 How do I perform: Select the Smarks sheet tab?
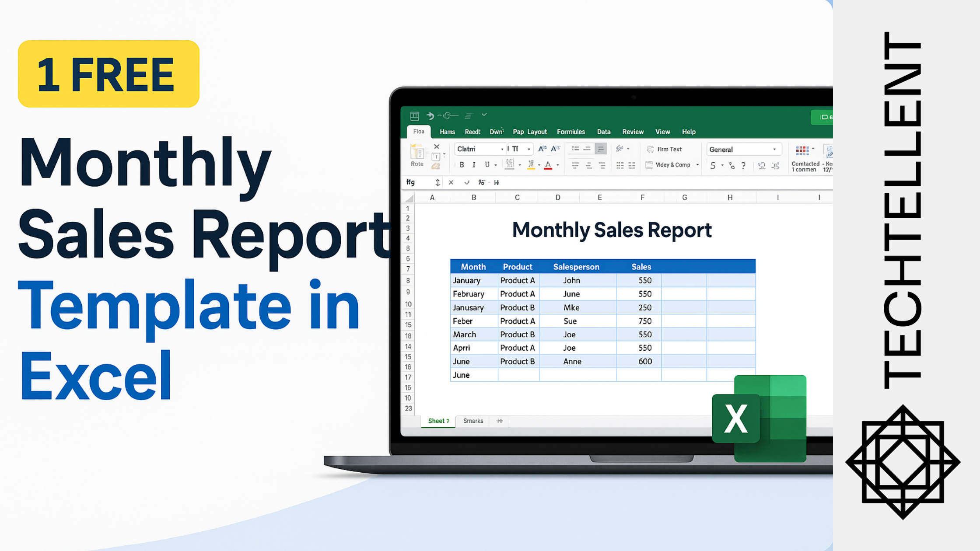pos(472,421)
